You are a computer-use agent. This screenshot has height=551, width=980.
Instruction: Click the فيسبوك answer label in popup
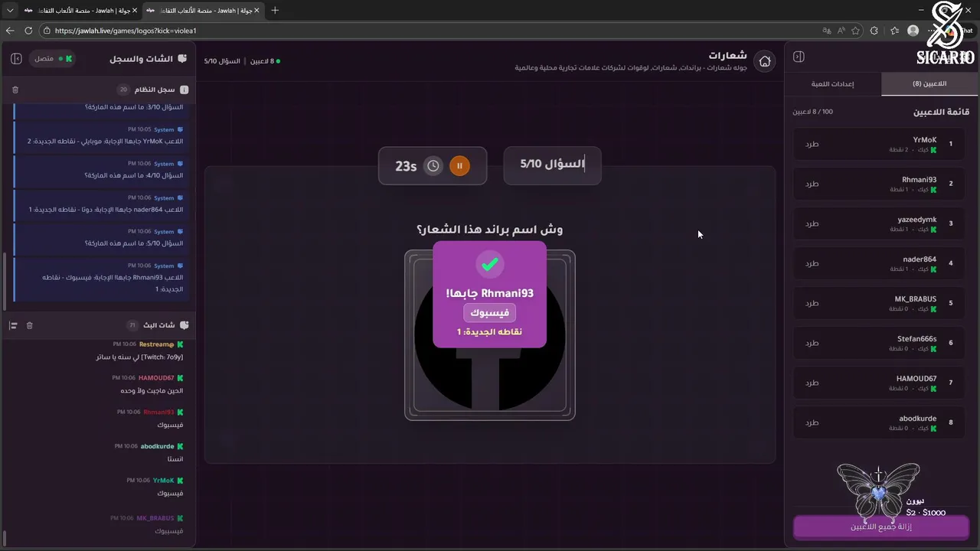click(x=489, y=312)
